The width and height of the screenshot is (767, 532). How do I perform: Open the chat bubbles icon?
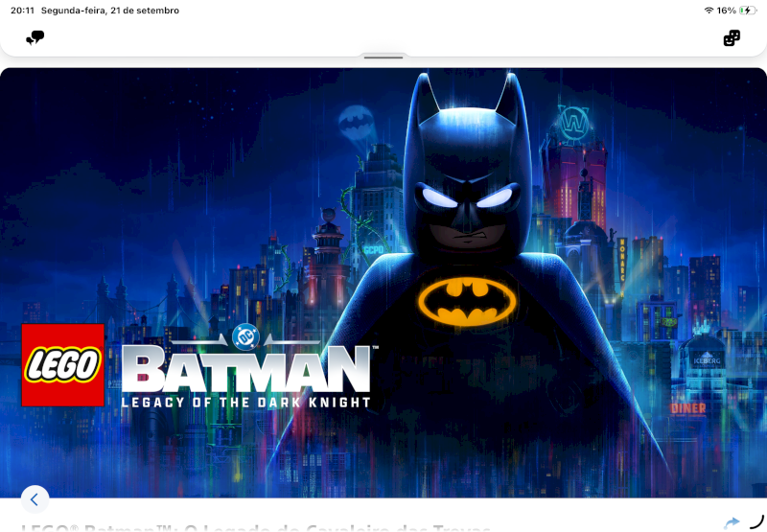(x=35, y=37)
